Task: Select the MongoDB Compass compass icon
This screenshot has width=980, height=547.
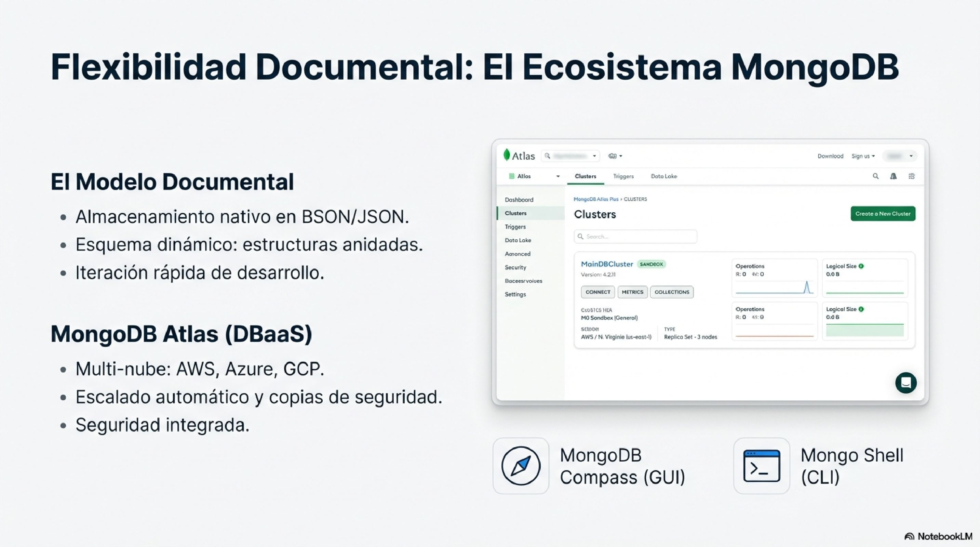Action: coord(521,466)
